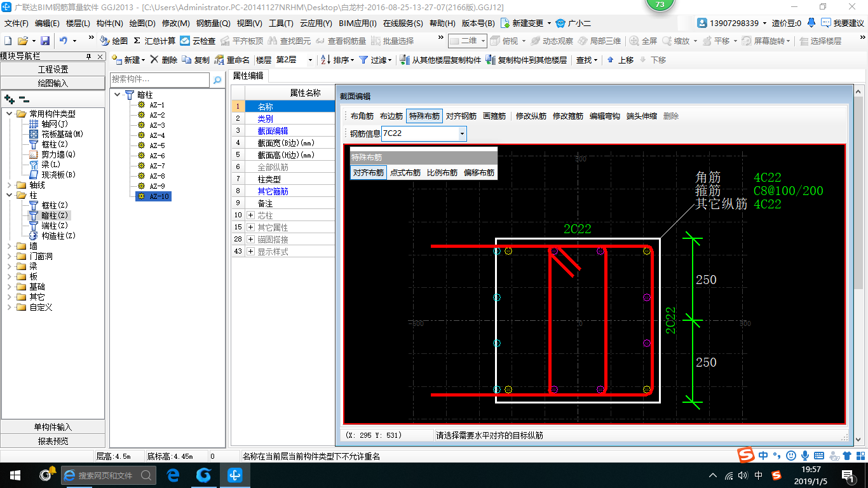The height and width of the screenshot is (488, 868).
Task: Close the 模块导航栏 panel
Action: pos(98,56)
